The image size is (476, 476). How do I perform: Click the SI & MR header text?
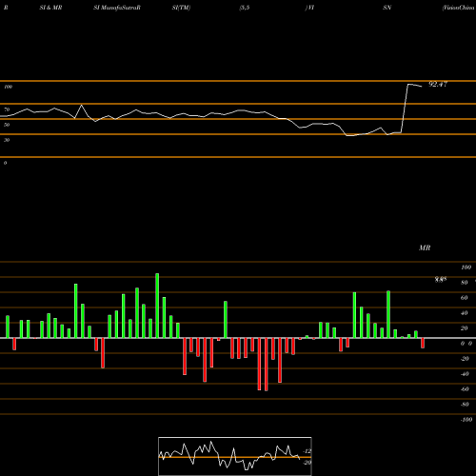(50, 8)
